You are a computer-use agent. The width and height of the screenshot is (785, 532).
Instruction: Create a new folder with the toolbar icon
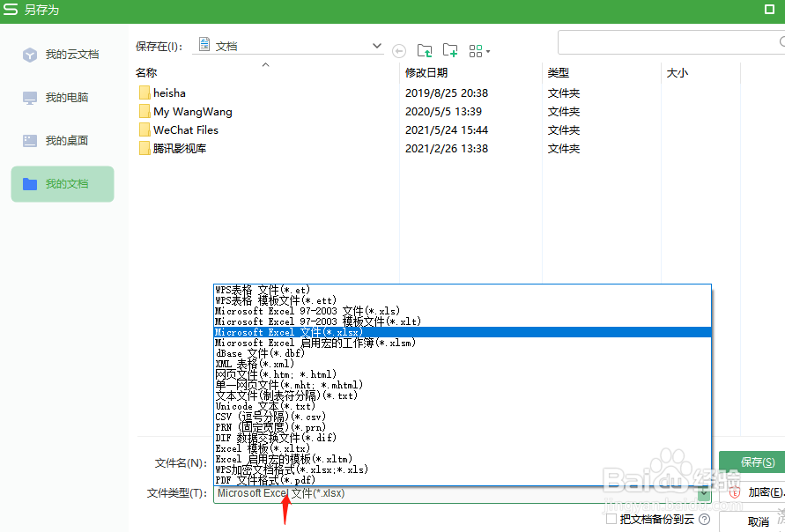pos(450,50)
